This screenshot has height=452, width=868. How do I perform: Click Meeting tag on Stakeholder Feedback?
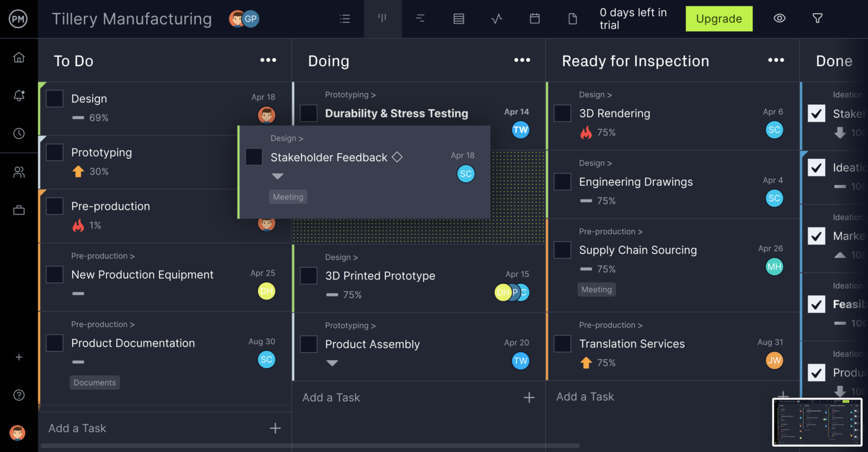[x=288, y=197]
